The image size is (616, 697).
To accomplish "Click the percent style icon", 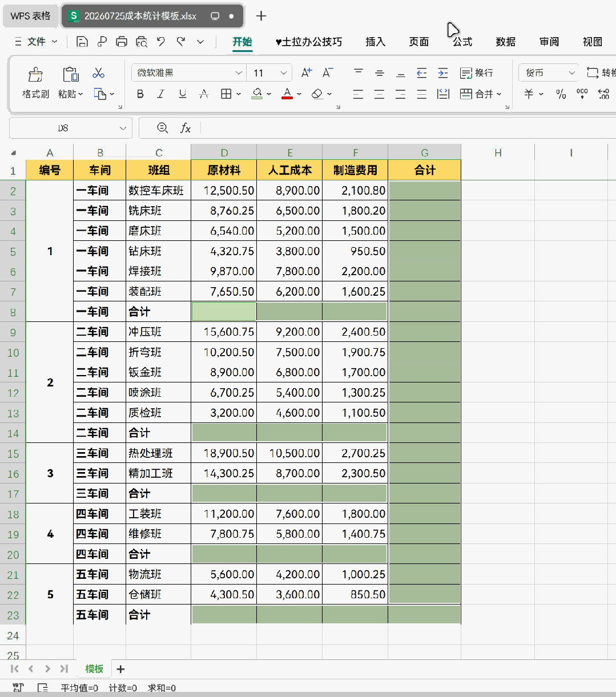I will (x=561, y=94).
